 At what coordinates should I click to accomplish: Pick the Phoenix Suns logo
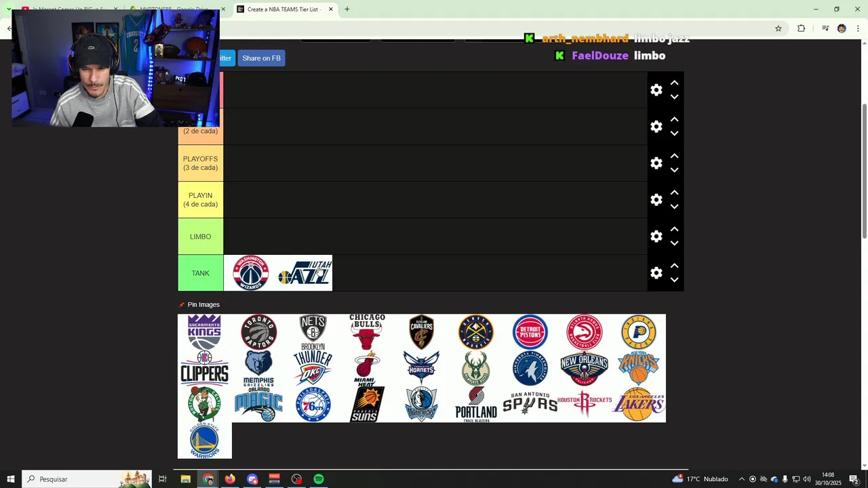pos(368,405)
